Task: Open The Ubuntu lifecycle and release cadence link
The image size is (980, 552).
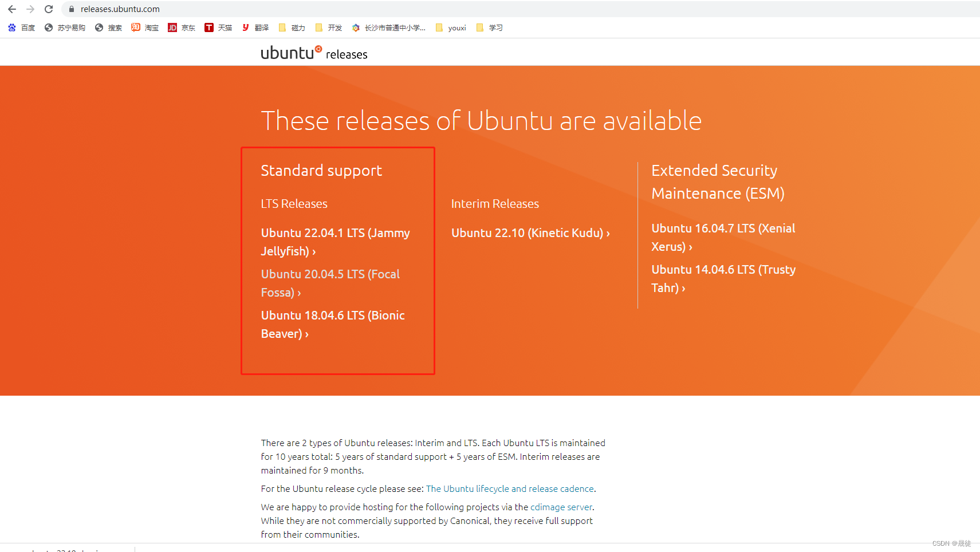Action: tap(510, 489)
